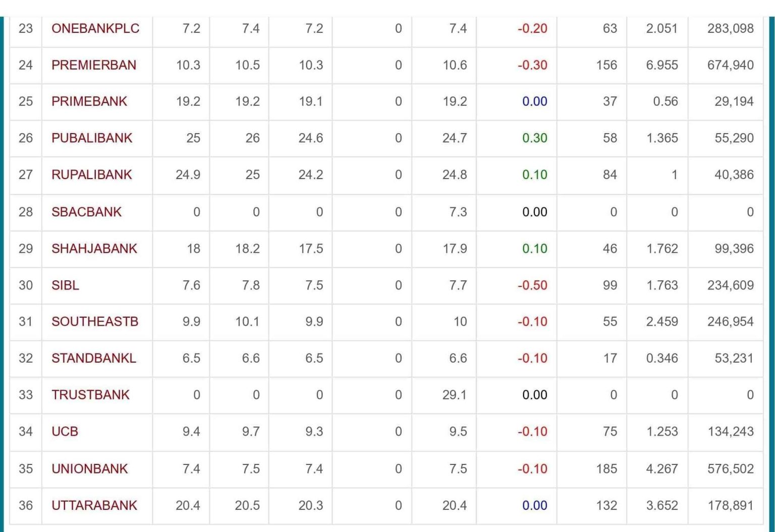Click the PREMIERBAN ticker link

[94, 65]
